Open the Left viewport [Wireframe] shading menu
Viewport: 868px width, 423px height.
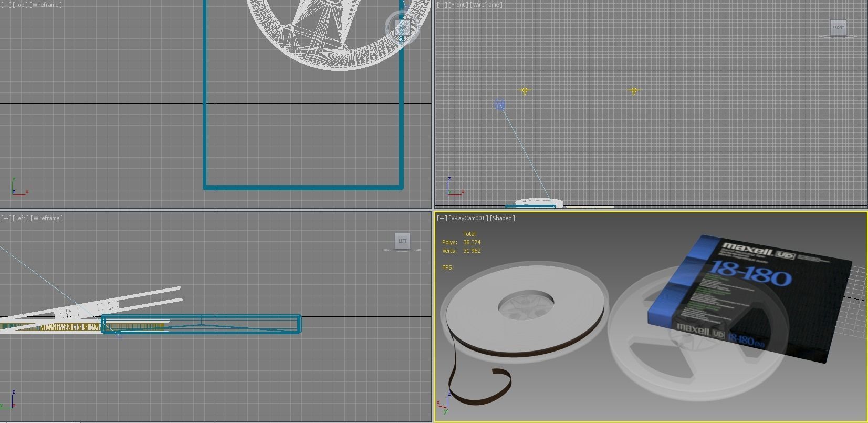[47, 218]
